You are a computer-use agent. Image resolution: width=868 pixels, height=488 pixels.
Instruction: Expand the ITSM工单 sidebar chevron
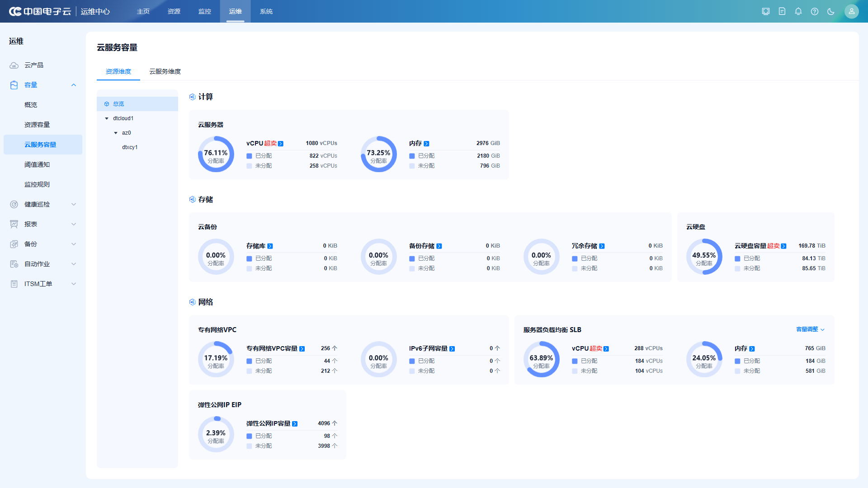(74, 284)
